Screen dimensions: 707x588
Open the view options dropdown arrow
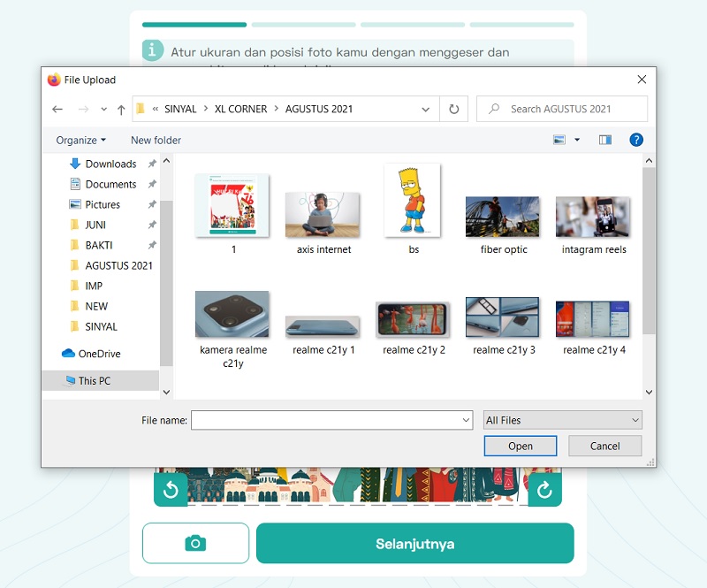pyautogui.click(x=577, y=140)
